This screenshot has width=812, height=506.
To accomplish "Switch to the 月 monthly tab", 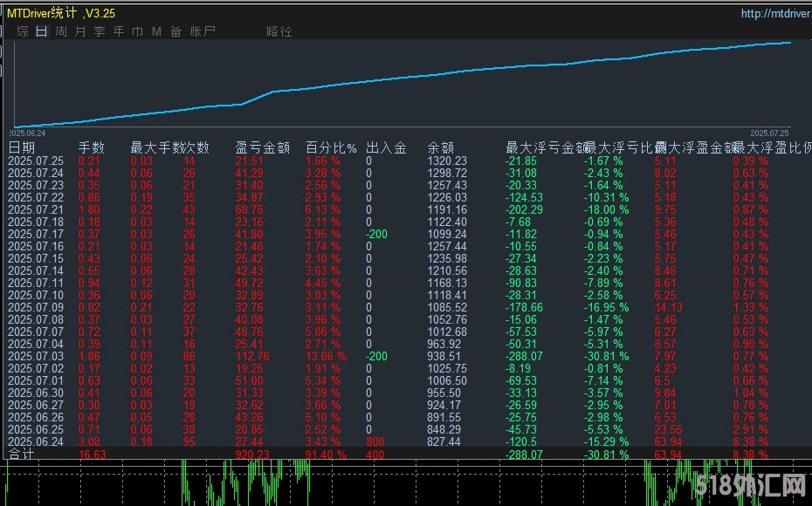I will coord(80,31).
